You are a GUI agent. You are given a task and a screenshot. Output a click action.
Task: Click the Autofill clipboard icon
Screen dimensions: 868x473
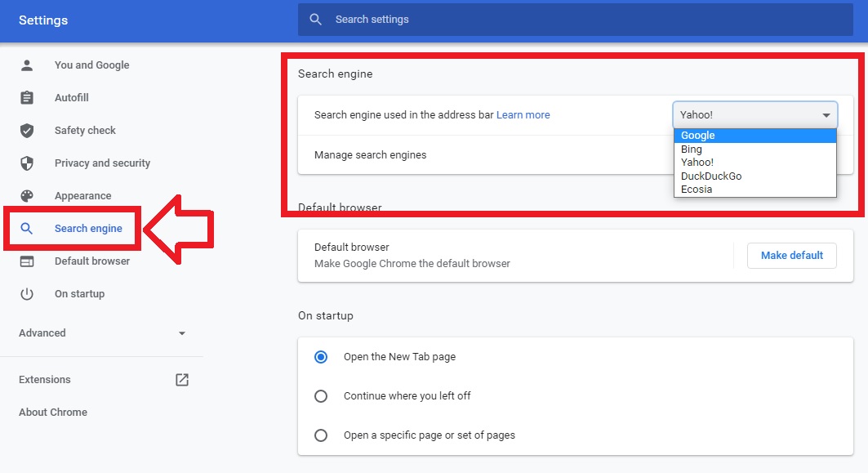27,98
